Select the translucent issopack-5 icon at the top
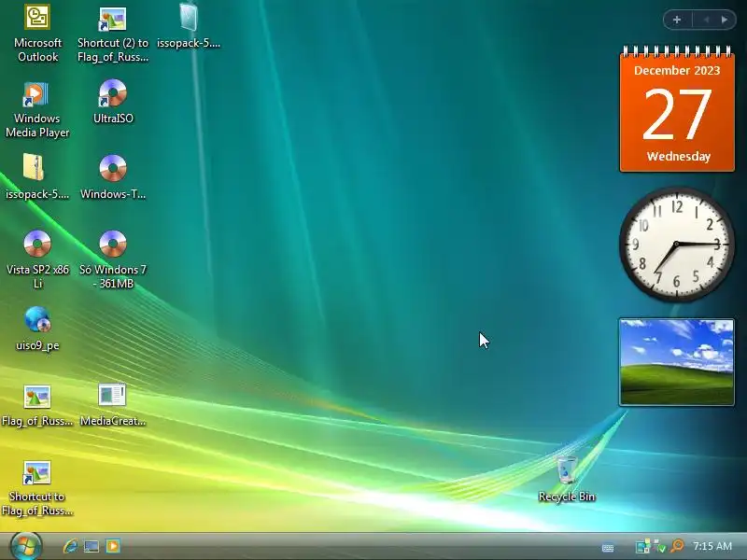Screen dimensions: 747x560 click(x=189, y=26)
